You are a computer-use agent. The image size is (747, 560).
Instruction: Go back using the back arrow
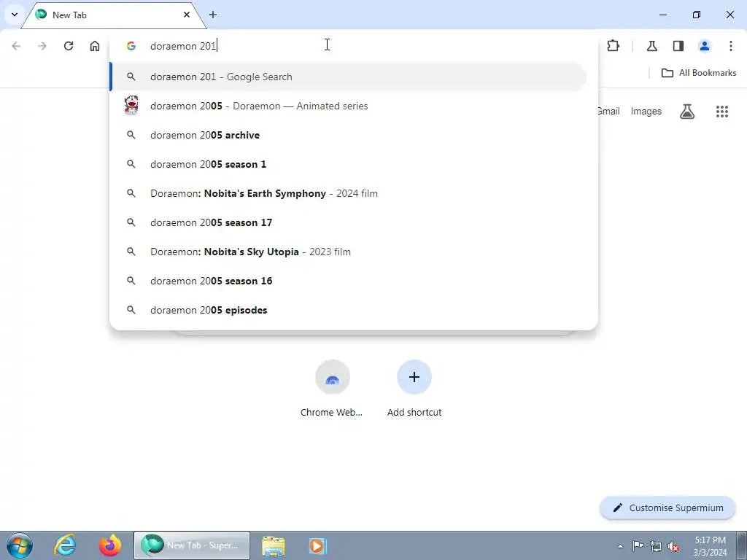pos(16,46)
